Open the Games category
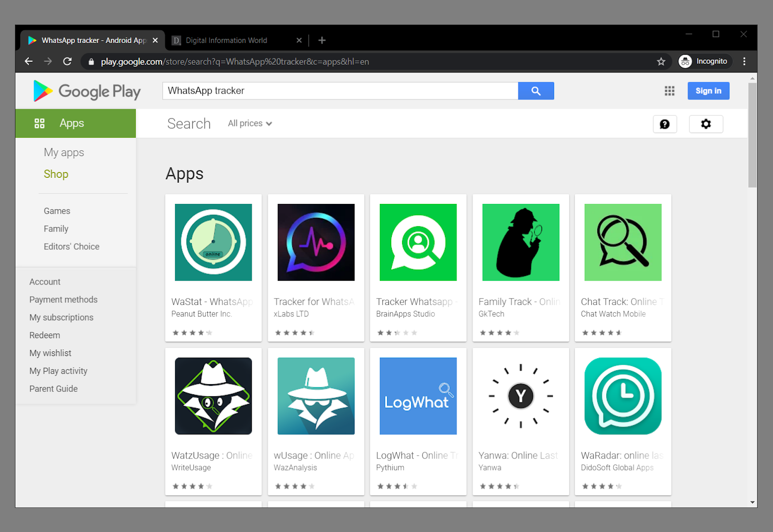This screenshot has height=532, width=773. click(57, 211)
